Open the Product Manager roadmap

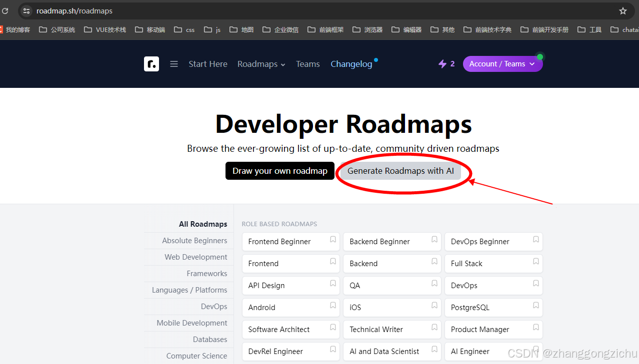click(493, 330)
